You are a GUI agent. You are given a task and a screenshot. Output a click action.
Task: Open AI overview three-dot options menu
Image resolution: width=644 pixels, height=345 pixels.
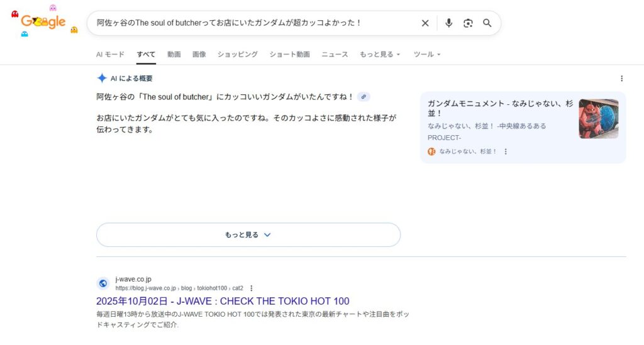(x=621, y=79)
